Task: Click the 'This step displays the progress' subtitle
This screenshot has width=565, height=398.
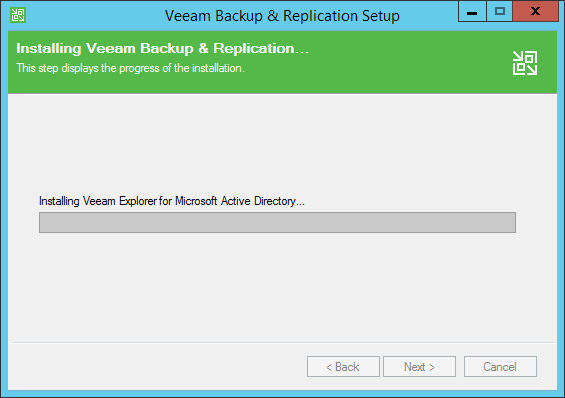Action: pyautogui.click(x=130, y=68)
